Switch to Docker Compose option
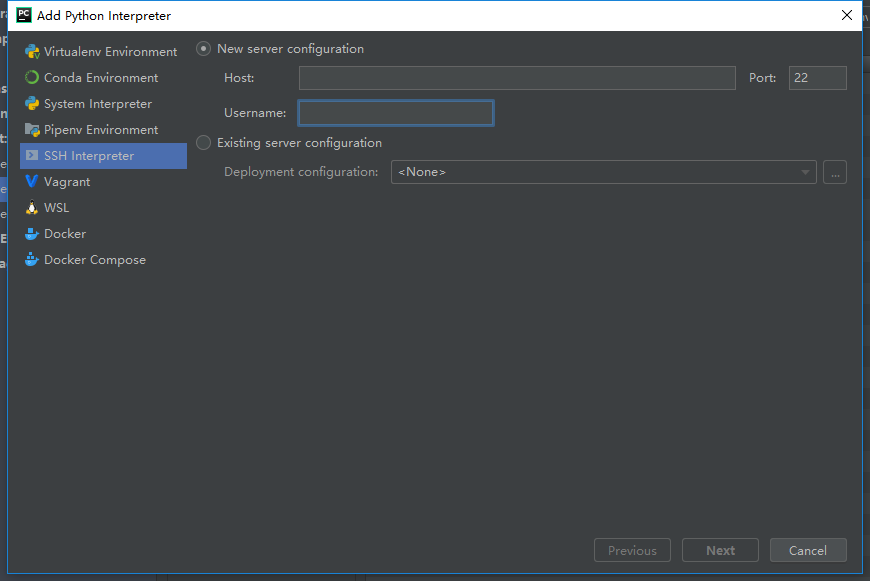 [x=95, y=260]
